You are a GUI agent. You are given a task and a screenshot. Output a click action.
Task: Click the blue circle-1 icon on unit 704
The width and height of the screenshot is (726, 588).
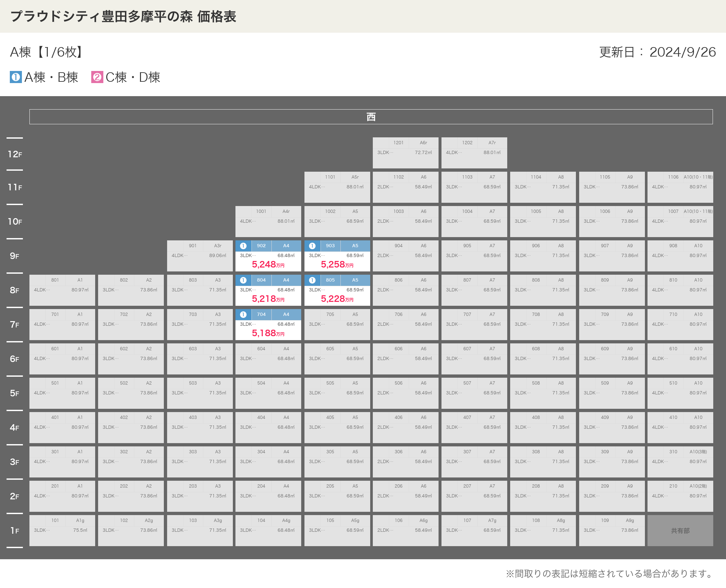point(243,315)
